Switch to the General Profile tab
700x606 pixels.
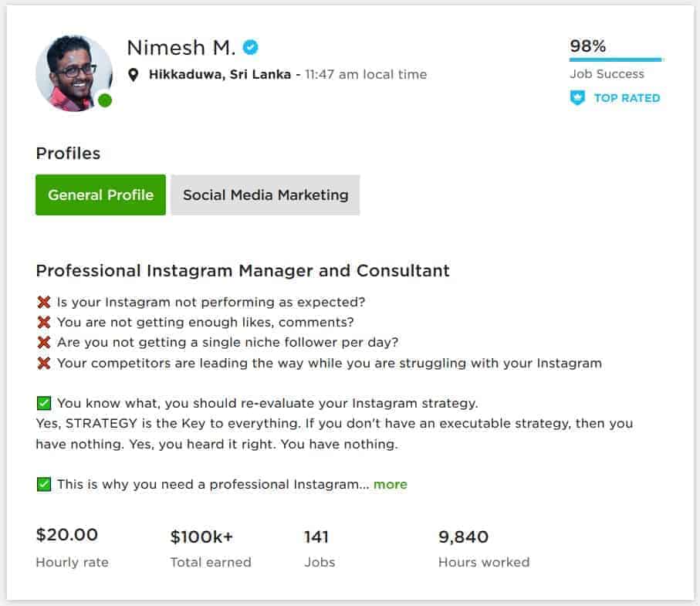pyautogui.click(x=100, y=195)
